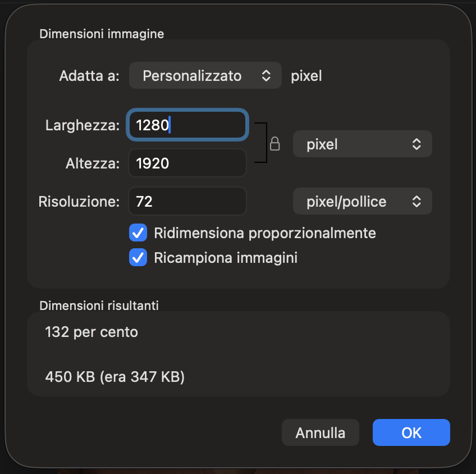This screenshot has height=474, width=476.
Task: Expand the pixel/pollice resolution unit dropdown
Action: click(362, 202)
